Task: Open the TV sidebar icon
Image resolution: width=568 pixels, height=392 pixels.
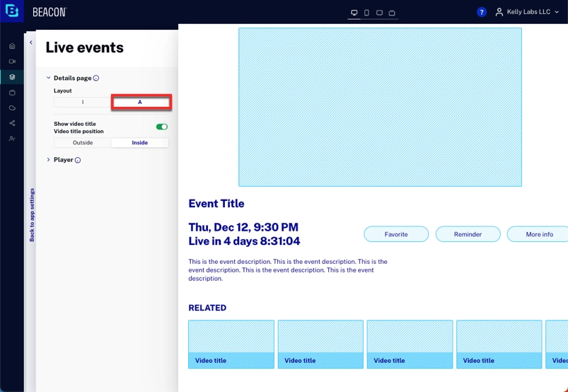Action: (x=12, y=93)
